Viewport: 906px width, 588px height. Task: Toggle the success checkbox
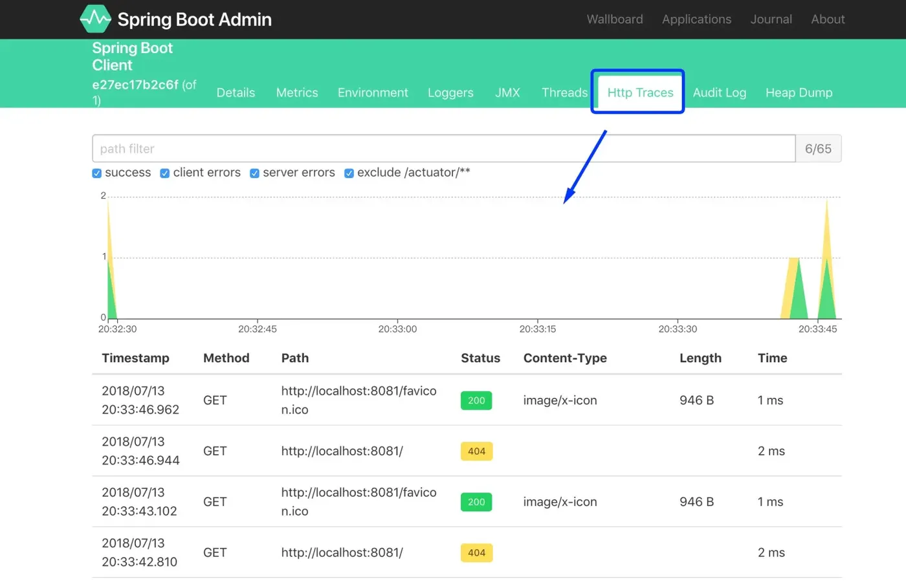coord(97,173)
